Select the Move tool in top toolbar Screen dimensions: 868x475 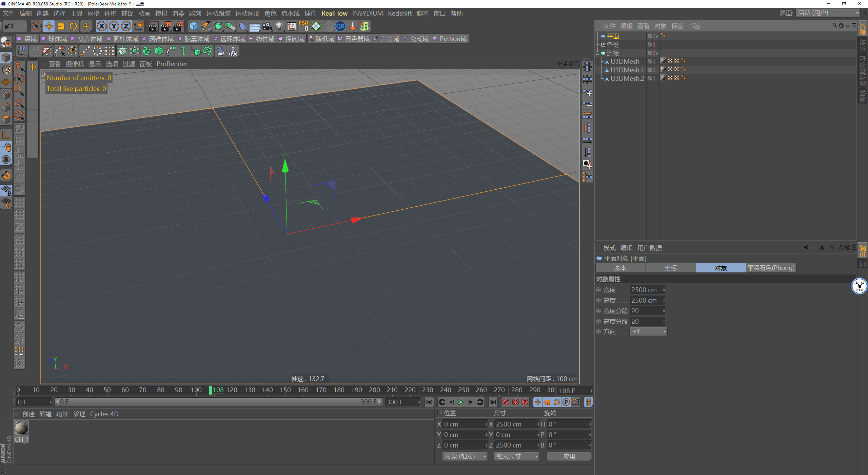pyautogui.click(x=49, y=26)
